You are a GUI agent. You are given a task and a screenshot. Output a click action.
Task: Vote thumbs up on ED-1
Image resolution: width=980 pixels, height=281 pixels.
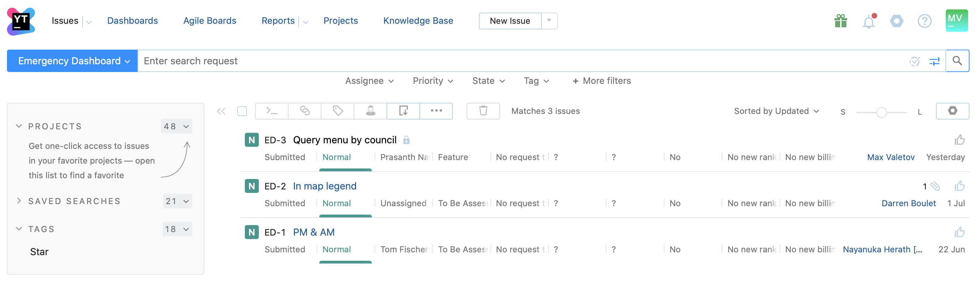[x=959, y=232]
